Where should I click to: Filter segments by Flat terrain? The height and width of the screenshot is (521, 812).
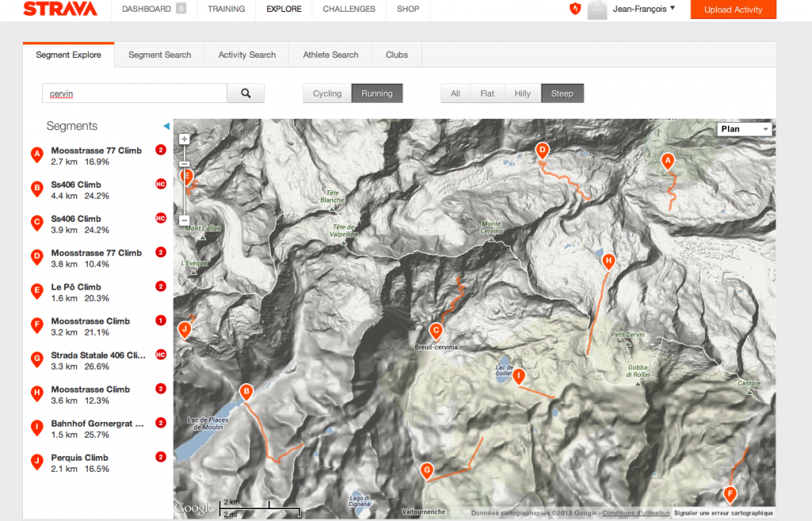(488, 94)
